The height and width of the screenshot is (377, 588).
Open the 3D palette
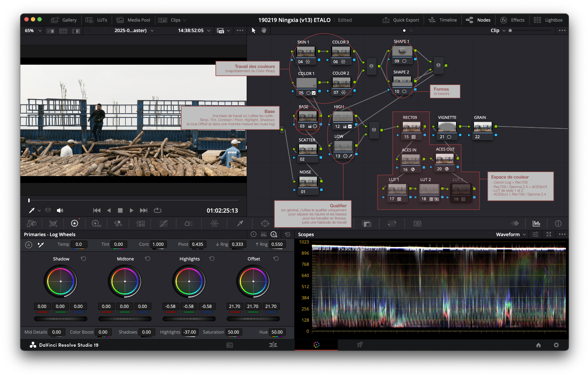[x=417, y=224]
